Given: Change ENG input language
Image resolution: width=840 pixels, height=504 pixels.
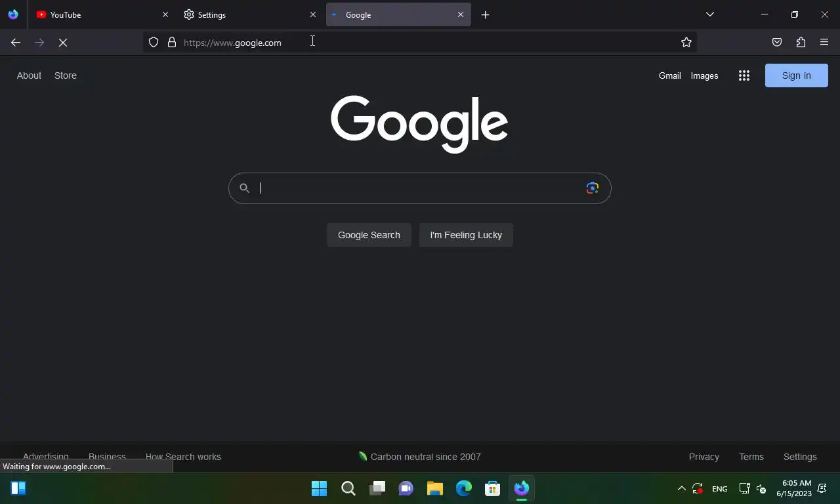Looking at the screenshot, I should click(720, 489).
